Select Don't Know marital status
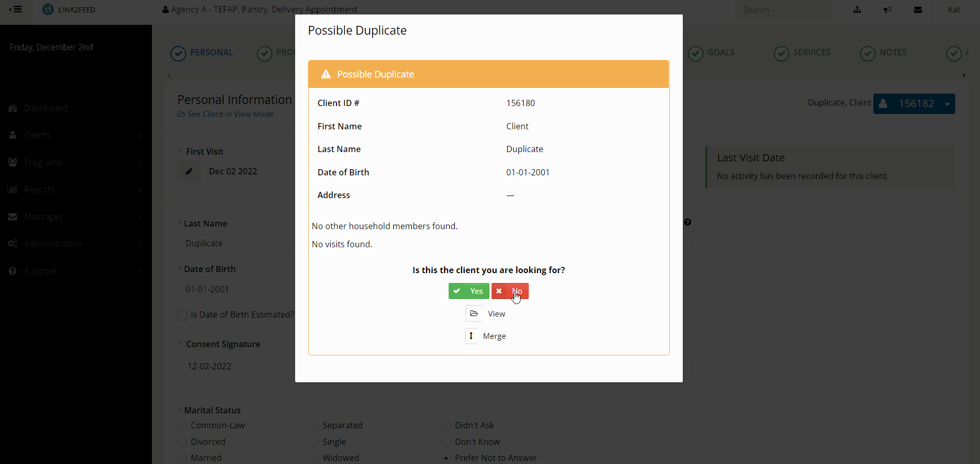Image resolution: width=980 pixels, height=464 pixels. pos(446,442)
